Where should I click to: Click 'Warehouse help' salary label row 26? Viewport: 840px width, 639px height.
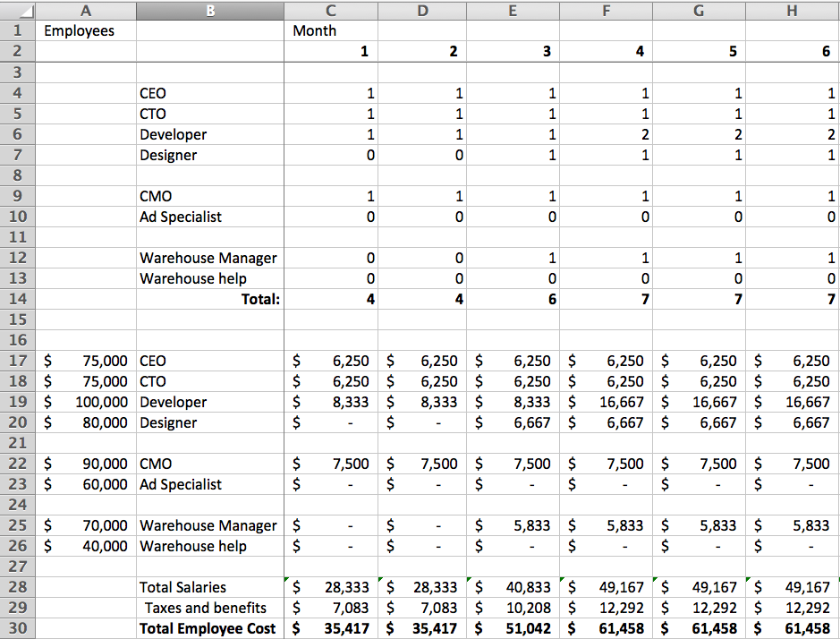click(x=210, y=546)
